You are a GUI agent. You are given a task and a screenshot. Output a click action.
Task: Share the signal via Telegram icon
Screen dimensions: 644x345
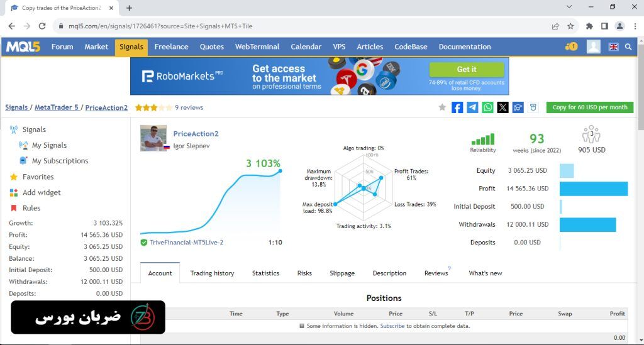pos(472,107)
